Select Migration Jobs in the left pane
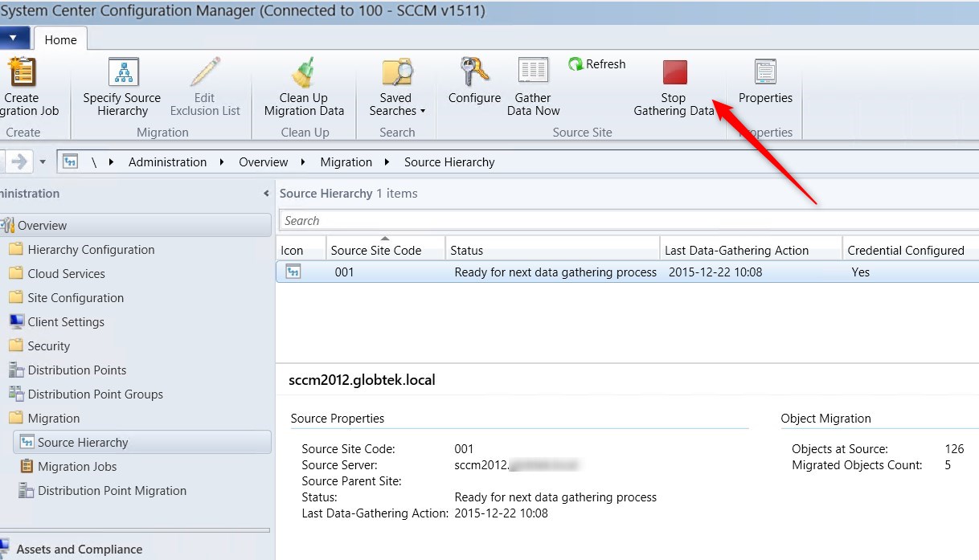Viewport: 979px width, 560px height. 78,466
